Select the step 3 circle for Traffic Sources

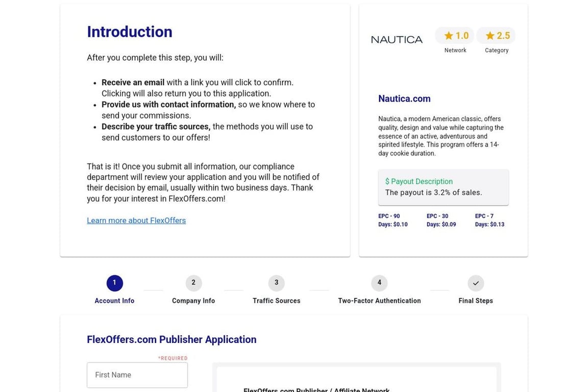pyautogui.click(x=276, y=283)
